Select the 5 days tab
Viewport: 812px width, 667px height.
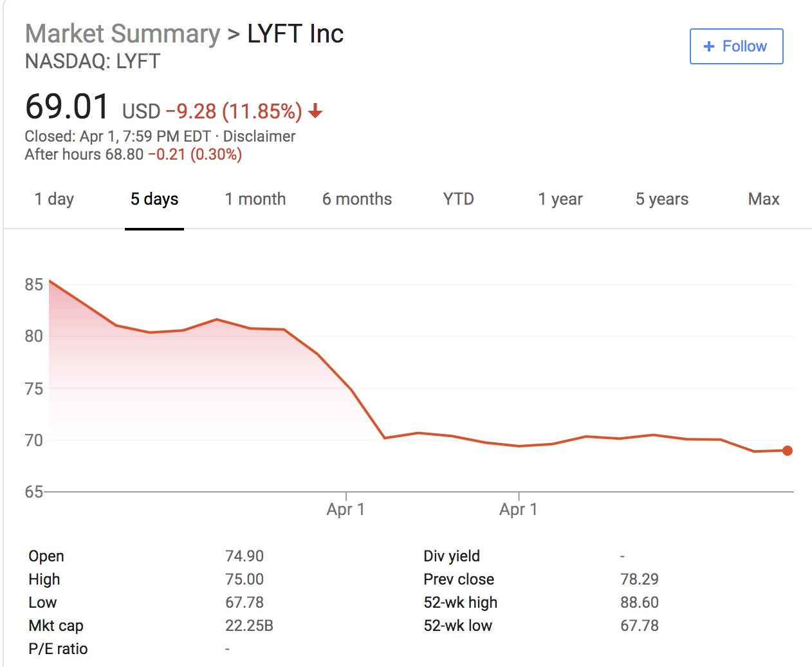154,199
